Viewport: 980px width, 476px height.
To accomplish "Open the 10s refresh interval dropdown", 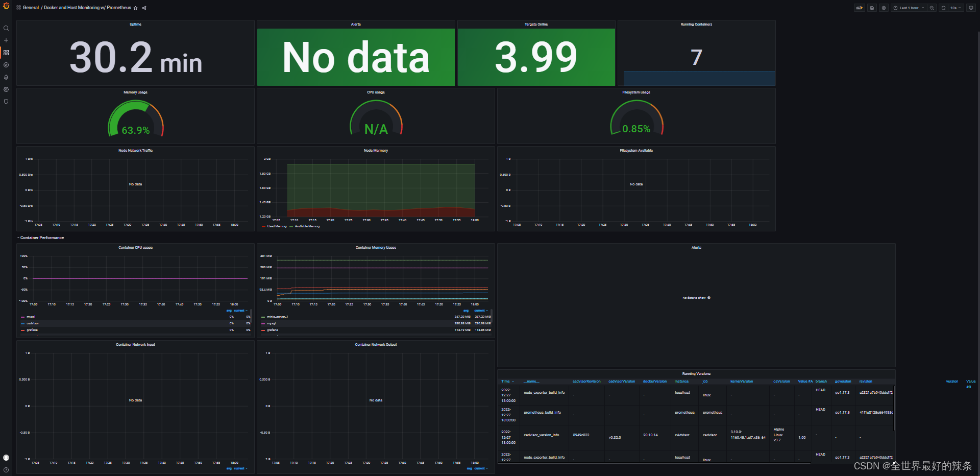I will 955,8.
